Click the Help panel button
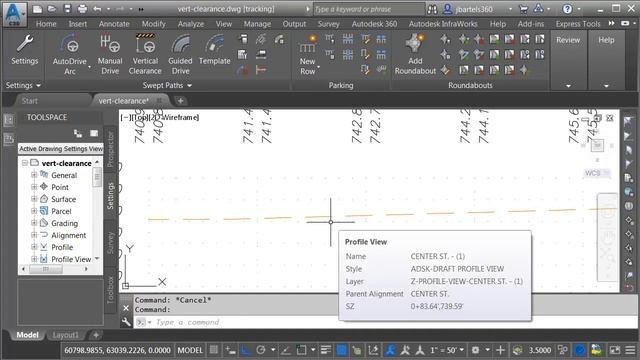Image resolution: width=640 pixels, height=360 pixels. tap(606, 40)
